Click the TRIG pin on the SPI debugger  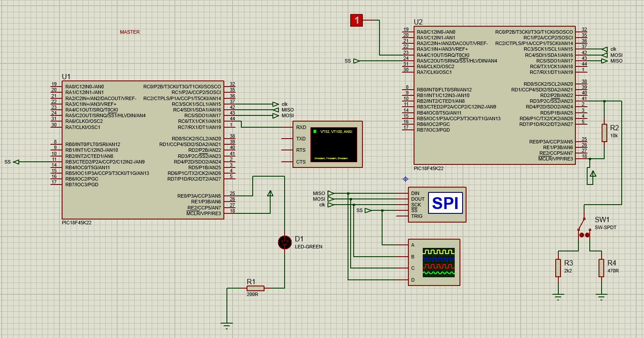416,216
